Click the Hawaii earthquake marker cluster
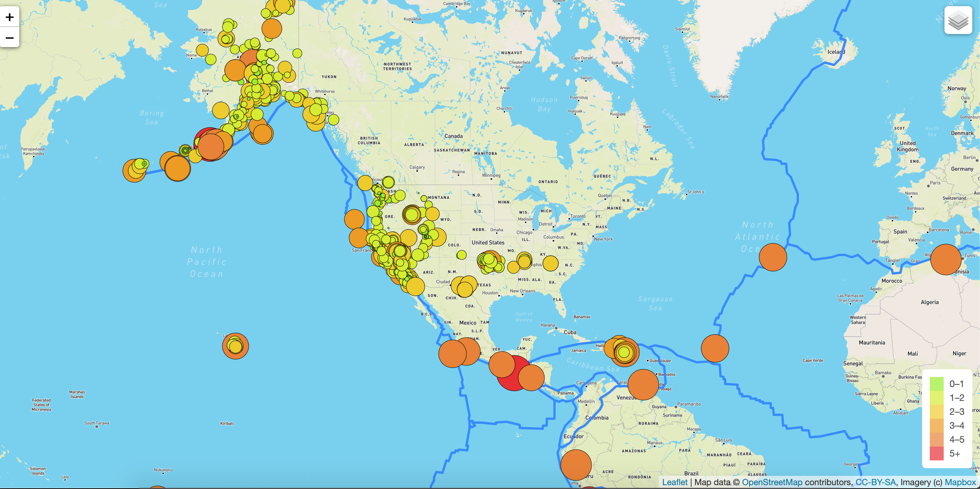 click(235, 346)
